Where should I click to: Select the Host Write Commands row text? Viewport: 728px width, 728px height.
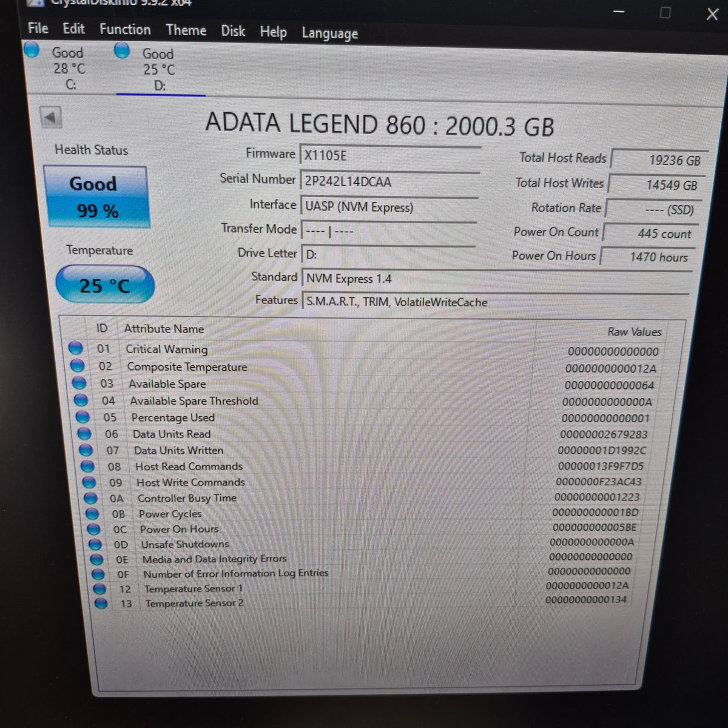point(190,482)
